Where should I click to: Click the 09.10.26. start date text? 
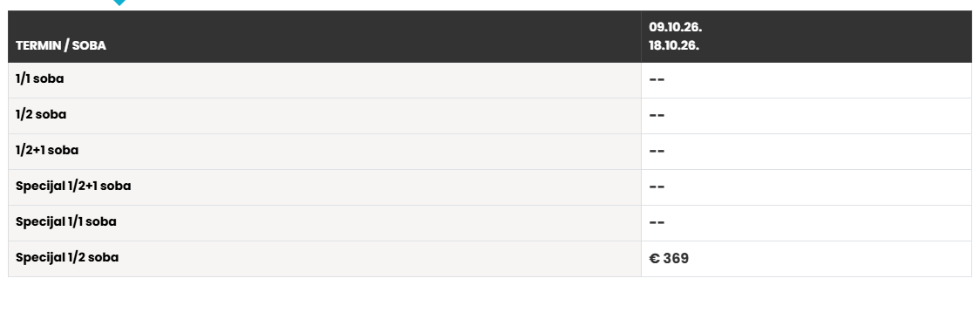[675, 28]
